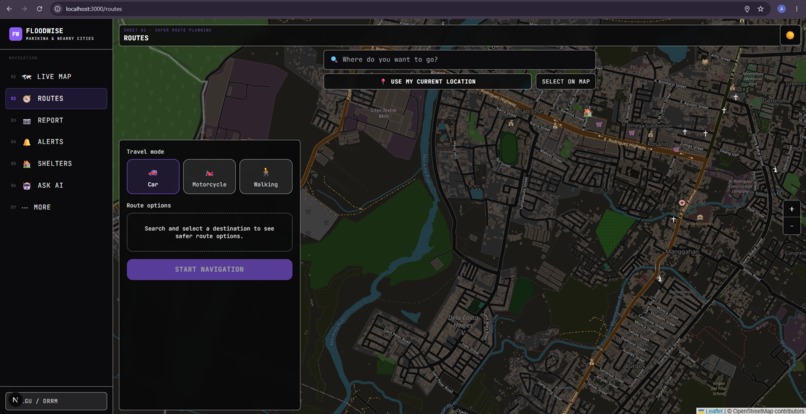The width and height of the screenshot is (806, 414).
Task: Open the browser profile avatar
Action: pos(781,9)
